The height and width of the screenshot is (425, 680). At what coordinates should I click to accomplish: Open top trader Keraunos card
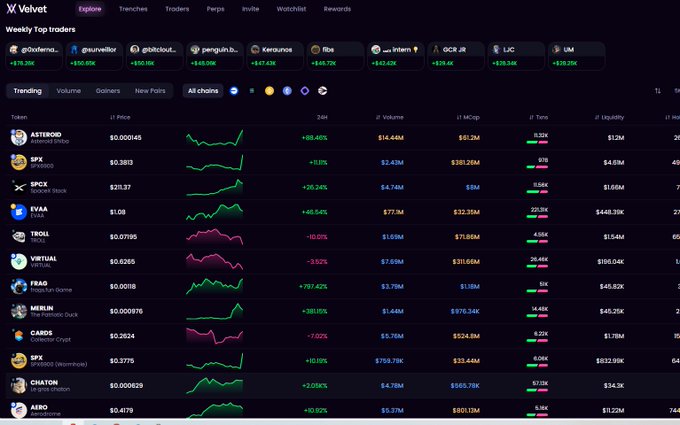tap(275, 56)
